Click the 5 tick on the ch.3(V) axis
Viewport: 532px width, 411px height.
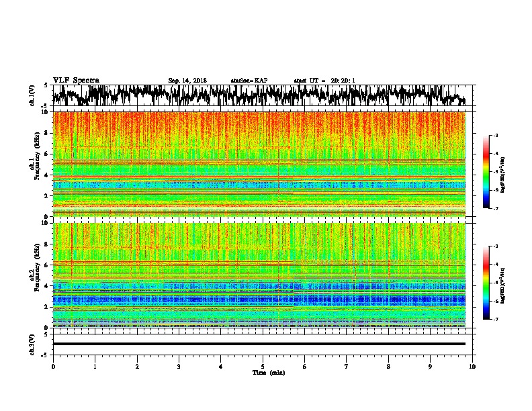(47, 334)
